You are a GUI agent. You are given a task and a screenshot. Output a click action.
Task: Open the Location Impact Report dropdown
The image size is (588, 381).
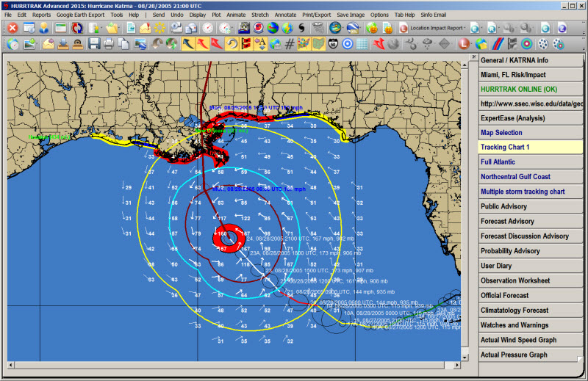pos(436,28)
